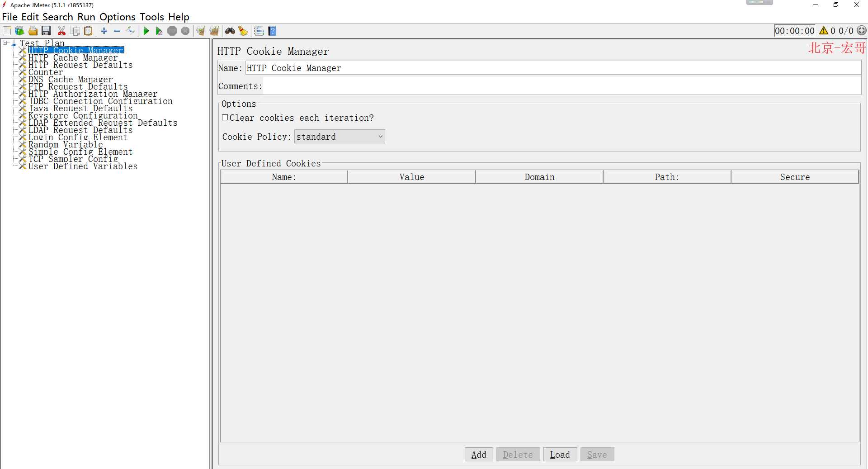Click the Collapse All minus icon
This screenshot has width=868, height=469.
[x=117, y=31]
